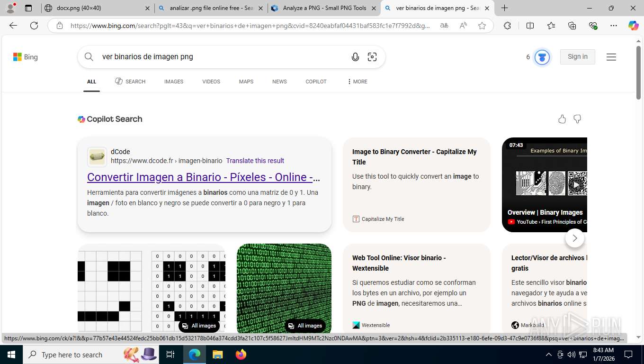The width and height of the screenshot is (644, 364).
Task: Launch Firefox from the taskbar
Action: [x=241, y=355]
